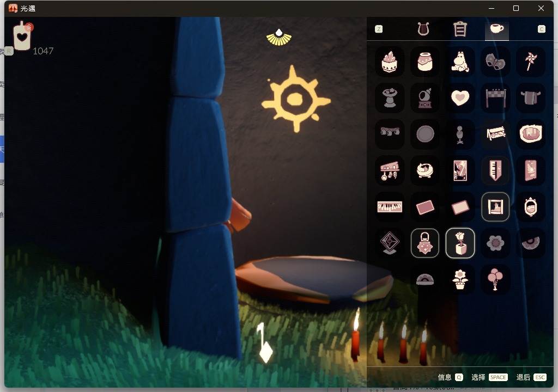
Task: Select the highlighted star lantern prop
Action: coord(425,243)
